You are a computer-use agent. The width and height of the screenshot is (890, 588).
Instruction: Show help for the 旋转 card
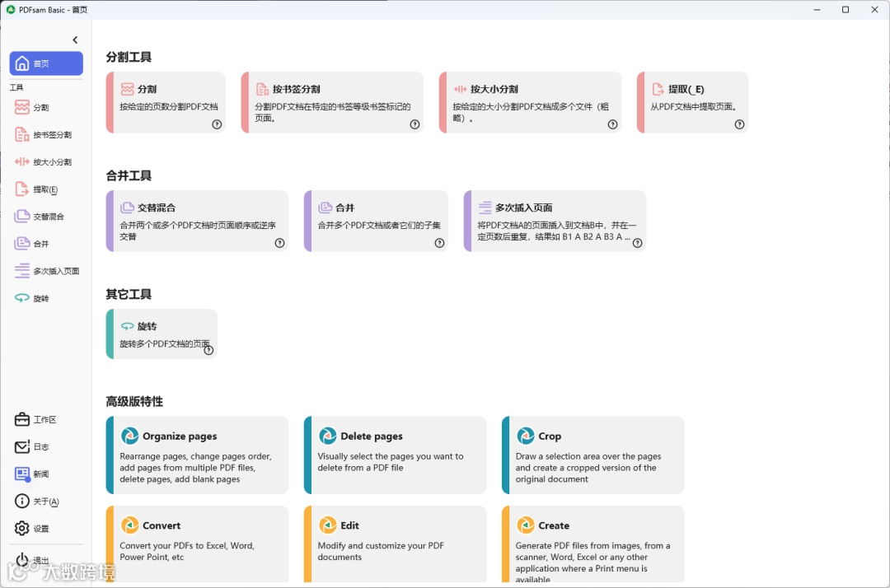click(208, 351)
